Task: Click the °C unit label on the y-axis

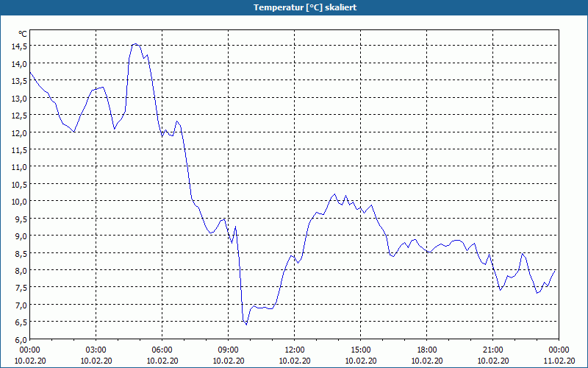Action: pyautogui.click(x=23, y=34)
